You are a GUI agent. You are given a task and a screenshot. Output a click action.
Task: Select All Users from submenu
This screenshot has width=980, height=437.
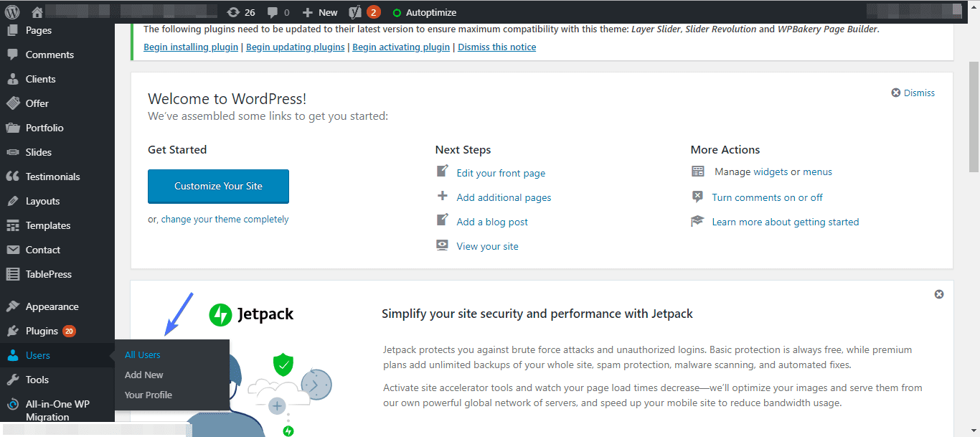point(143,354)
